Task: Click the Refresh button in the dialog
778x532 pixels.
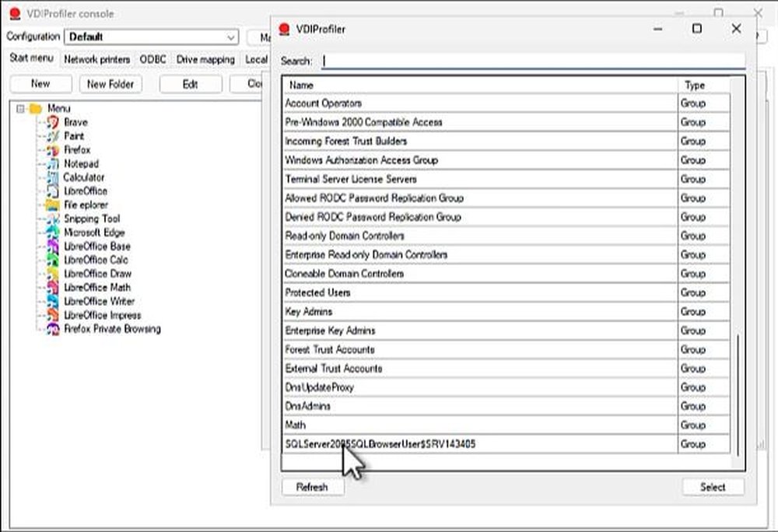Action: point(312,487)
